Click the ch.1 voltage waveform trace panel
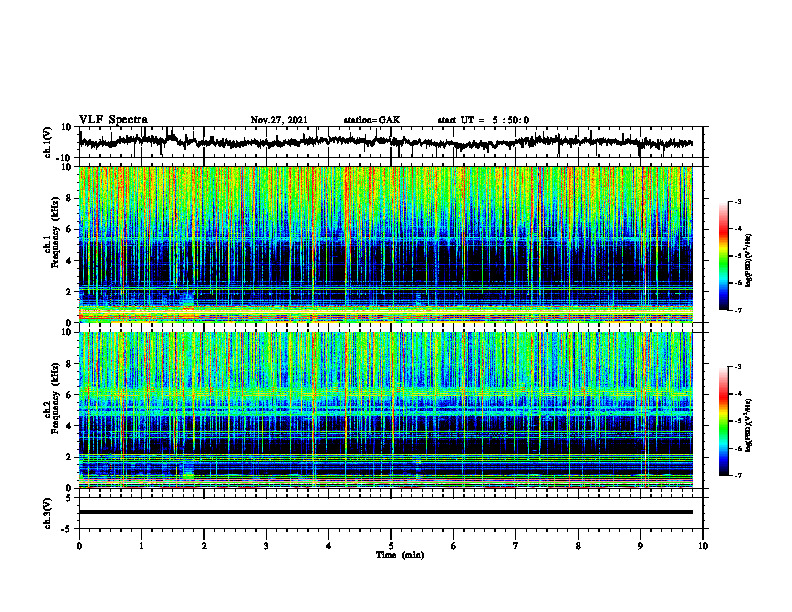The image size is (792, 612). (x=390, y=142)
